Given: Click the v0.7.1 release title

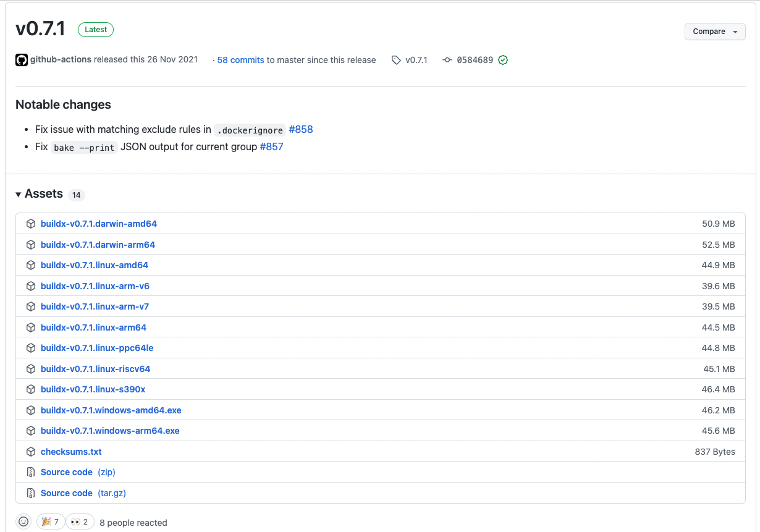Looking at the screenshot, I should coord(40,28).
